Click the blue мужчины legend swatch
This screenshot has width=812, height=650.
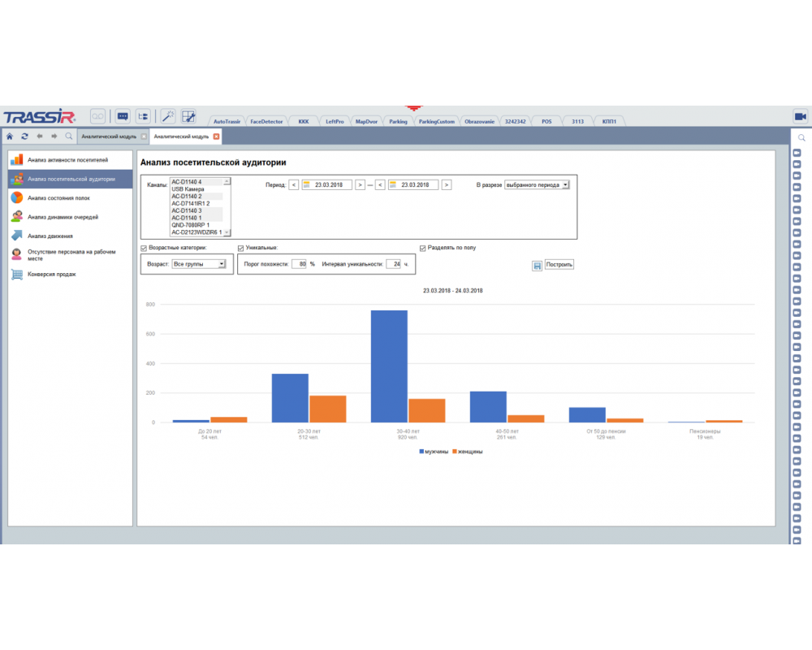tap(421, 452)
